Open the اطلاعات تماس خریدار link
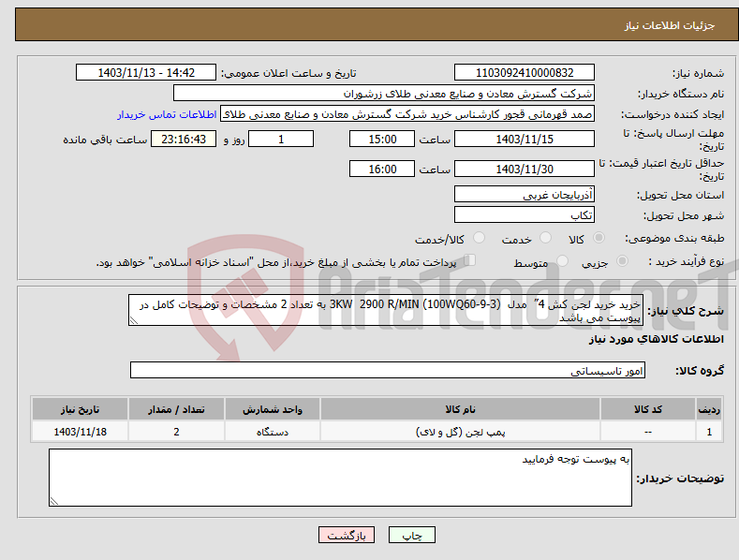The image size is (739, 560). 167,114
